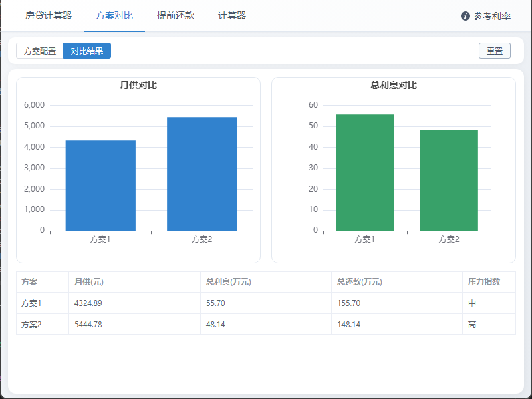532x399 pixels.
Task: Click the info icon beside 参考利率
Action: (465, 16)
